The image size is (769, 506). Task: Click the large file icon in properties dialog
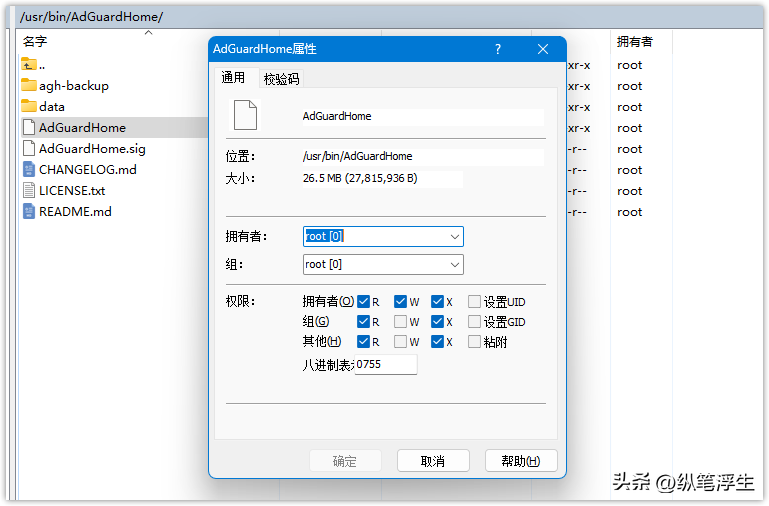click(245, 115)
